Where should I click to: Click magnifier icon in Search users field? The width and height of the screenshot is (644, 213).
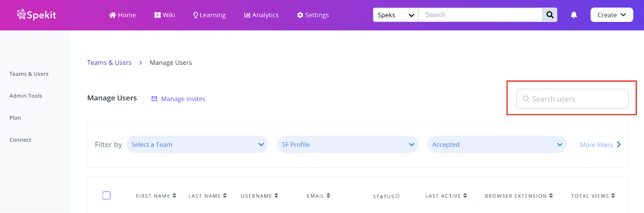pos(526,99)
